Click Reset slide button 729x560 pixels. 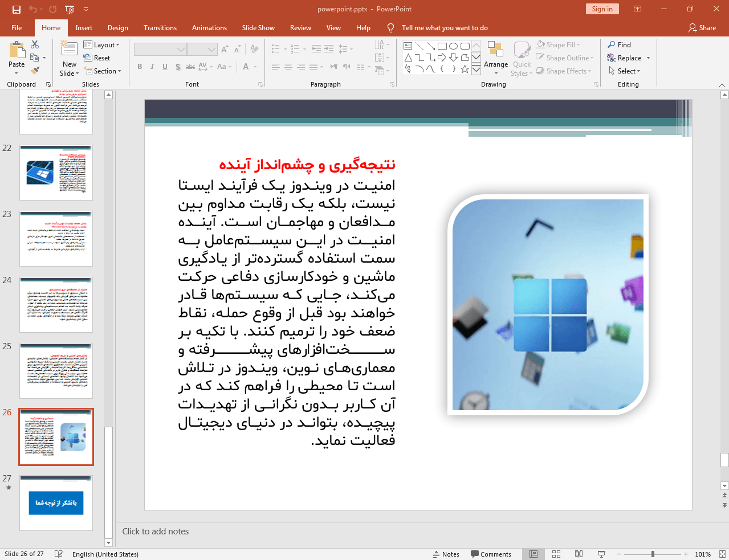97,58
